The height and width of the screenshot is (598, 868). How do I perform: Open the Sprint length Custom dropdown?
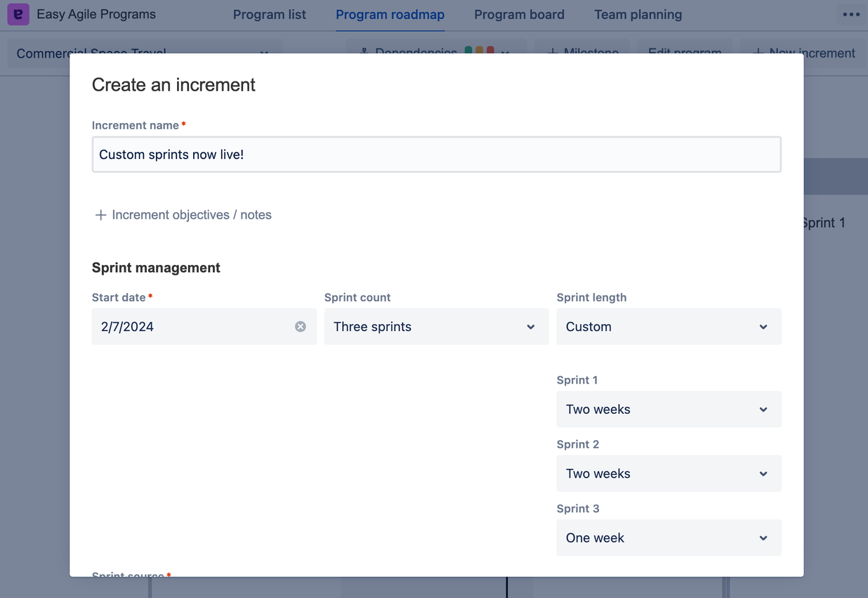click(x=669, y=327)
